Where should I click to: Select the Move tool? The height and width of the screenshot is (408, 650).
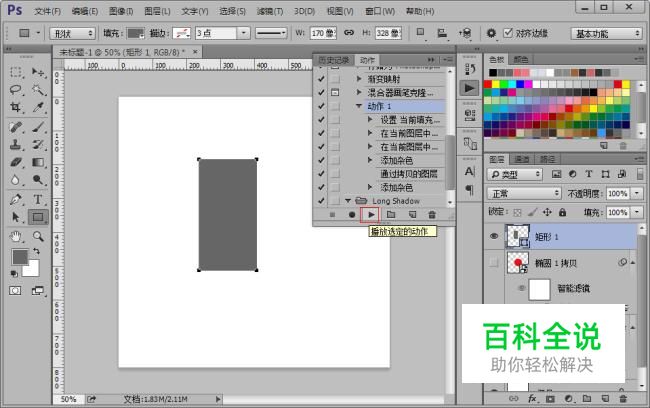[x=38, y=72]
